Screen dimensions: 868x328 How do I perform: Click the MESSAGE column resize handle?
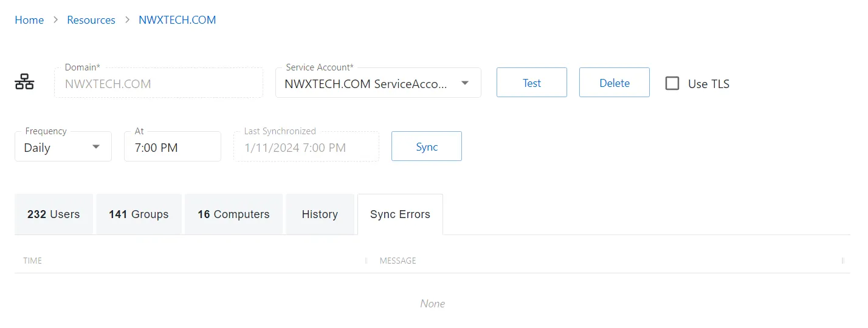pos(843,261)
